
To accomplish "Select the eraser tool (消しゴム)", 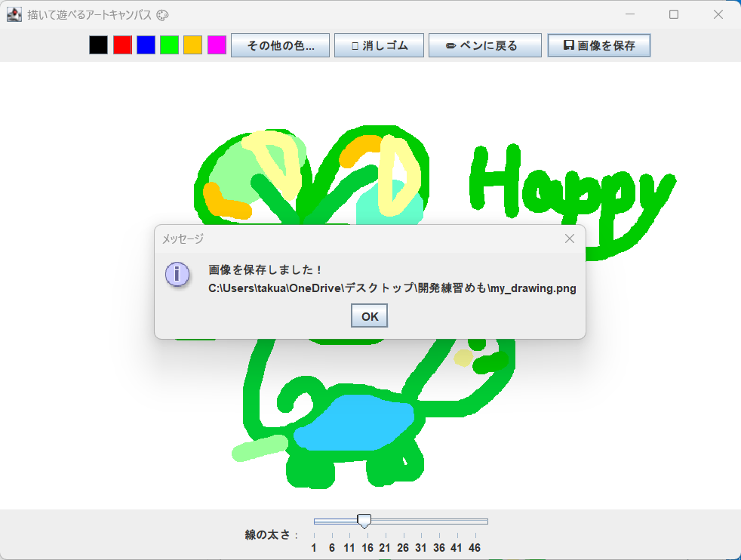I will (x=380, y=45).
